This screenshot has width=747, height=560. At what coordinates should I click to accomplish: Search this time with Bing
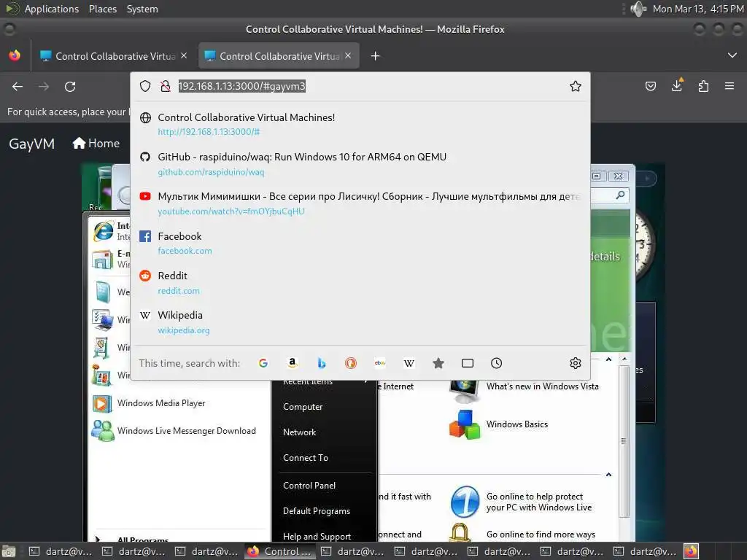322,363
